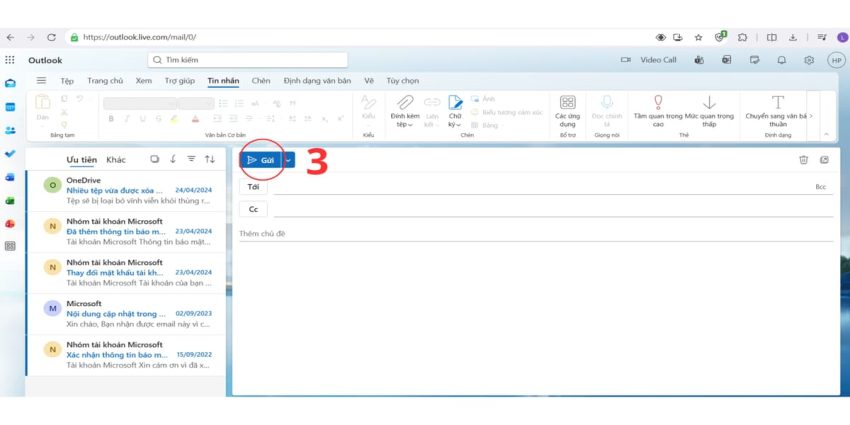This screenshot has height=425, width=850.
Task: Open the HP account avatar
Action: [836, 60]
